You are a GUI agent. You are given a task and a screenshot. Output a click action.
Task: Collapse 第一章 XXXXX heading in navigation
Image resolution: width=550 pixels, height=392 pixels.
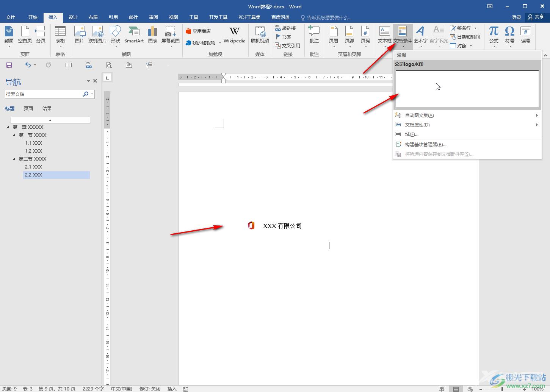pyautogui.click(x=8, y=127)
